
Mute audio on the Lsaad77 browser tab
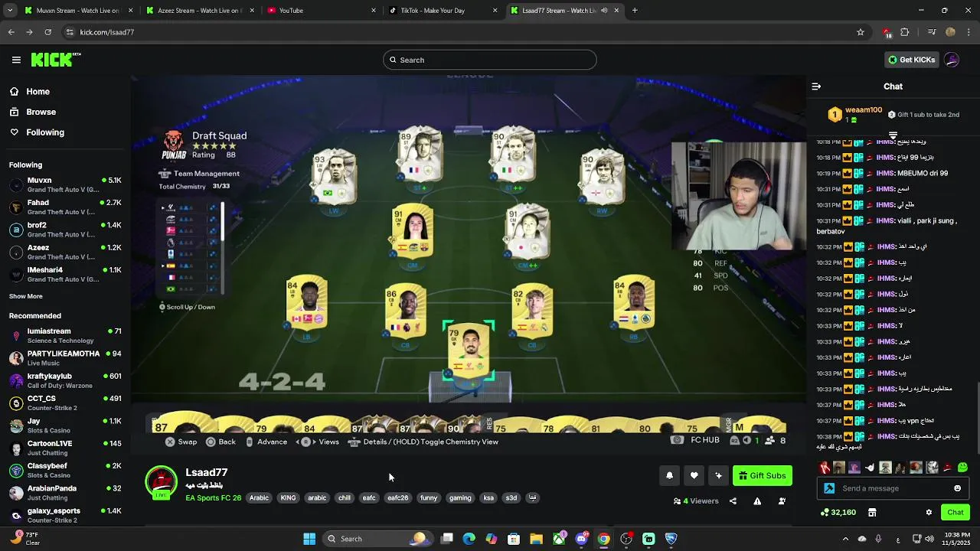[x=604, y=11]
